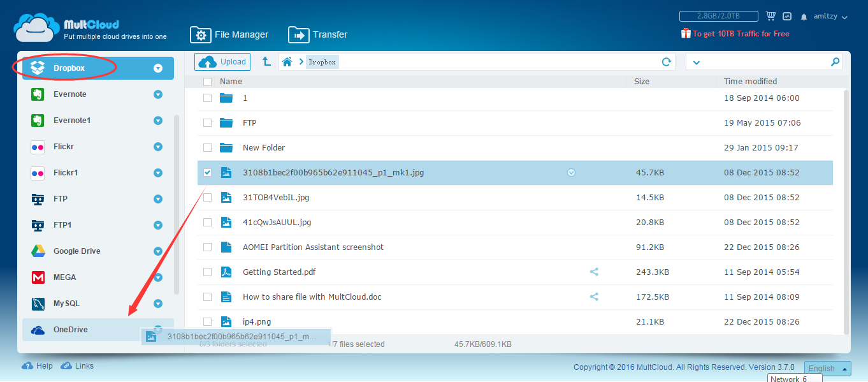Expand the Flickr drive dropdown arrow
The width and height of the screenshot is (868, 382).
(x=158, y=147)
